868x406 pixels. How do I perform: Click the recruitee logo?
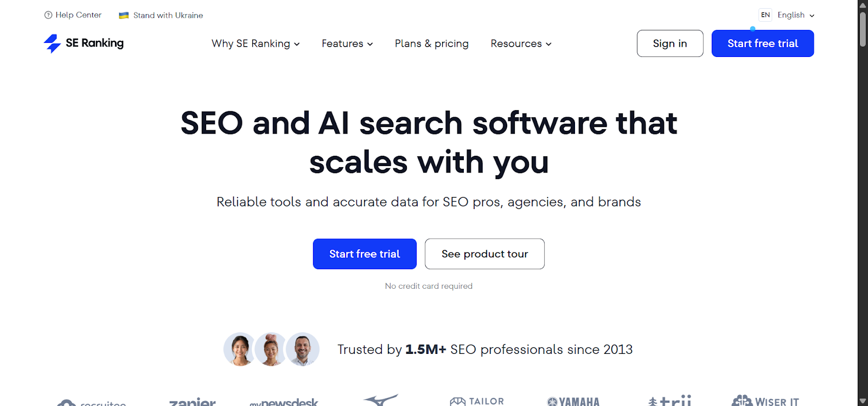coord(95,403)
